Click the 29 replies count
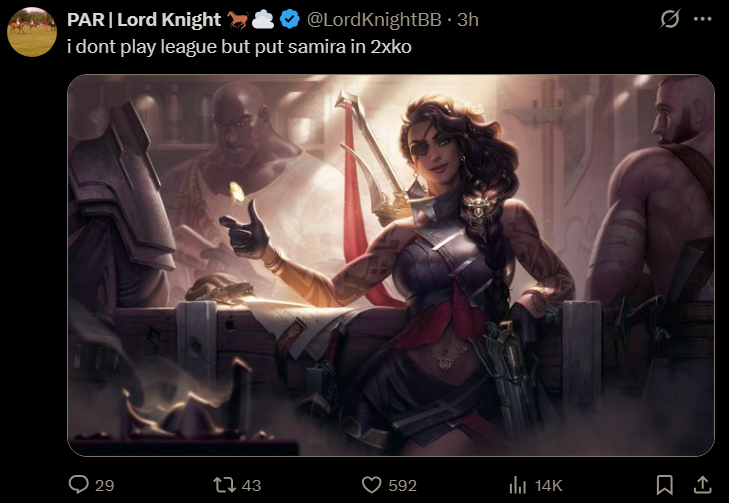This screenshot has height=503, width=729. (x=105, y=485)
